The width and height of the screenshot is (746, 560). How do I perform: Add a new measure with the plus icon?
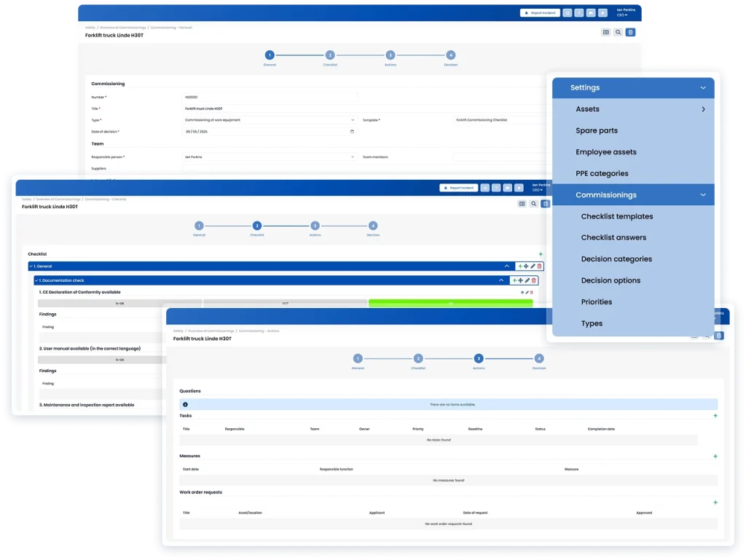coord(715,457)
